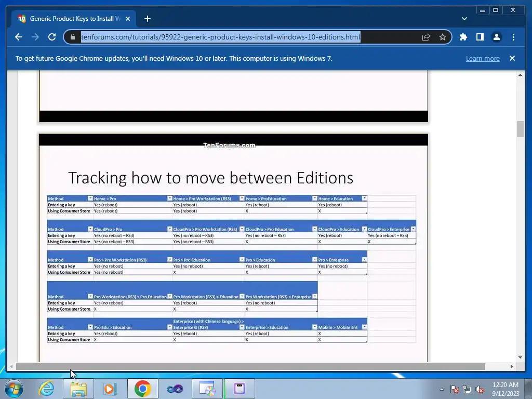Viewport: 532px width, 399px height.
Task: Click the horizontal scrollbar right arrow
Action: 511,366
